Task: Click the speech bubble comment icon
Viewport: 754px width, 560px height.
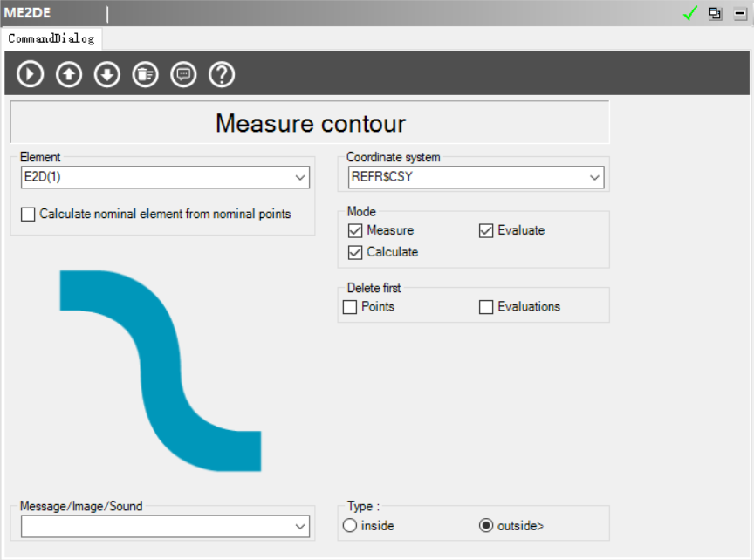Action: [x=183, y=75]
